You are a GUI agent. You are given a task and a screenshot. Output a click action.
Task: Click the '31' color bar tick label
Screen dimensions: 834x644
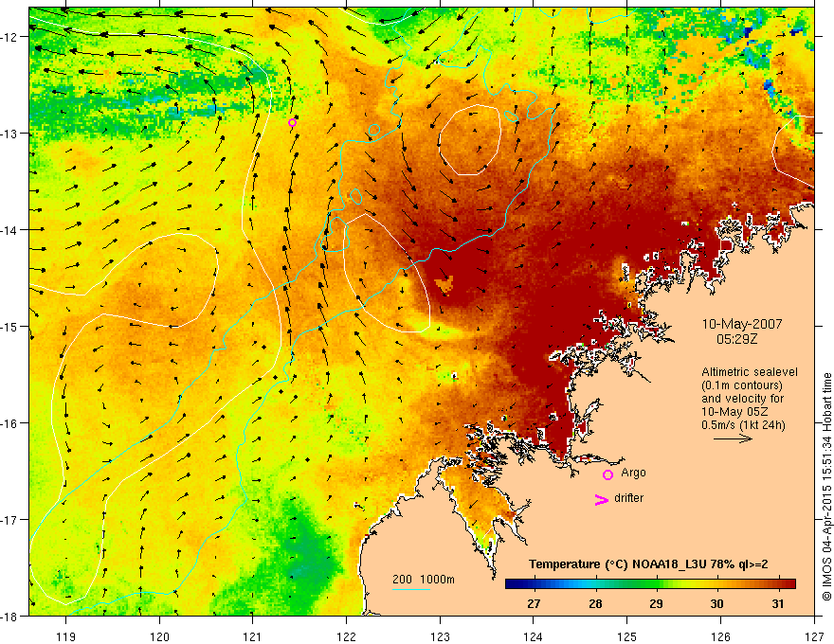coord(778,603)
